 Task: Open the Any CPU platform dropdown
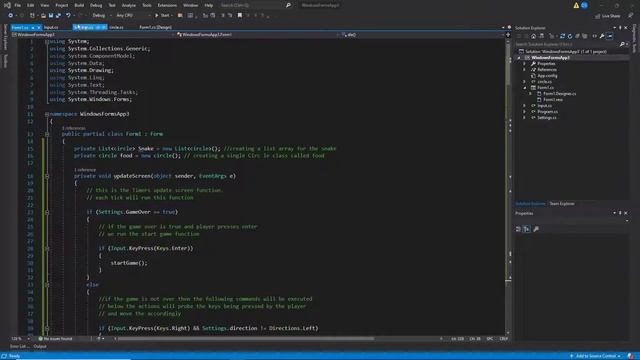[133, 16]
